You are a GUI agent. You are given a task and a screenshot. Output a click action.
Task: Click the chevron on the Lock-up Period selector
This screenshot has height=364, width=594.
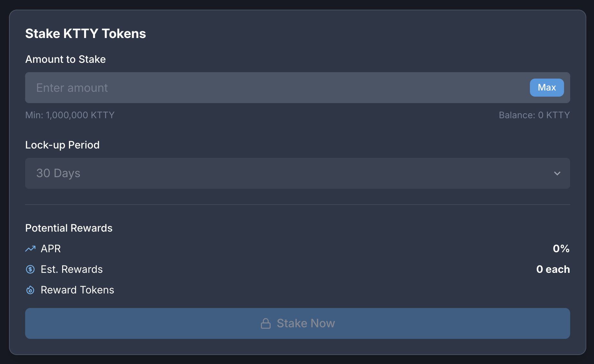(557, 173)
